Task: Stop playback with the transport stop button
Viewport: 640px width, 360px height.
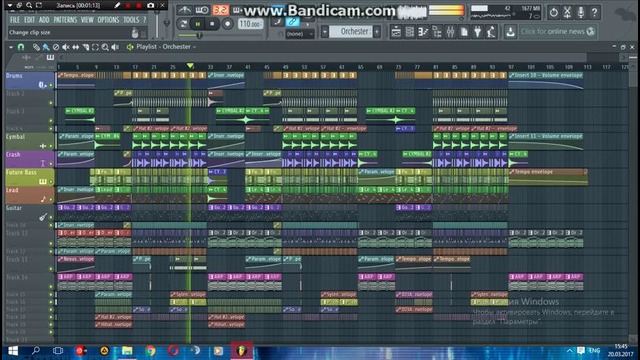Action: coord(212,24)
